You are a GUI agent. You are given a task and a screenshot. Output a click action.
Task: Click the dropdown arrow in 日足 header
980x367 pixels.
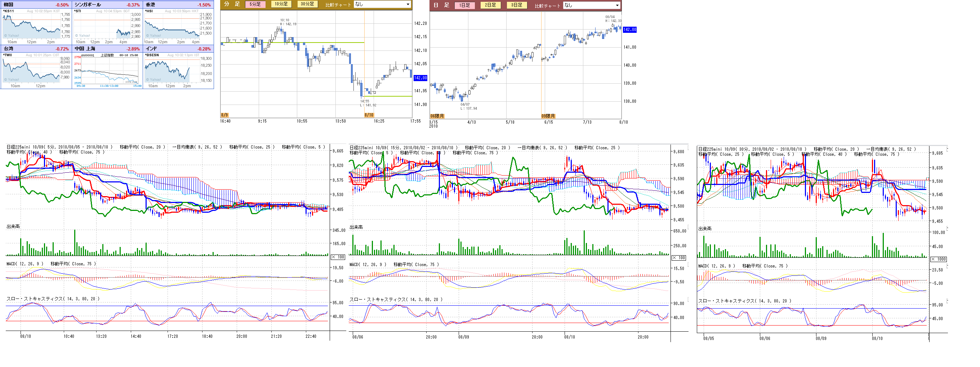point(617,5)
